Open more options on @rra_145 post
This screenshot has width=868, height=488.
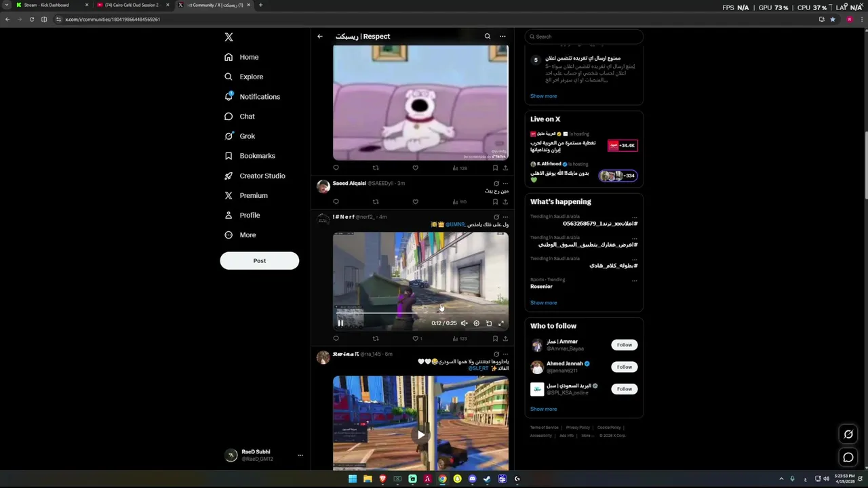click(505, 354)
